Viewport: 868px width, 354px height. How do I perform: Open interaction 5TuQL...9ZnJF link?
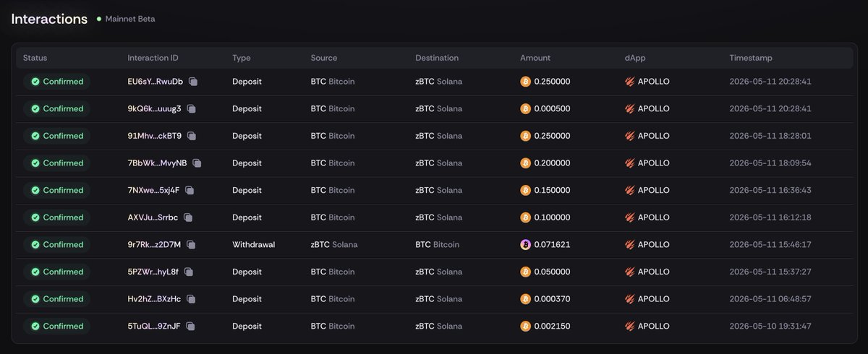(154, 327)
